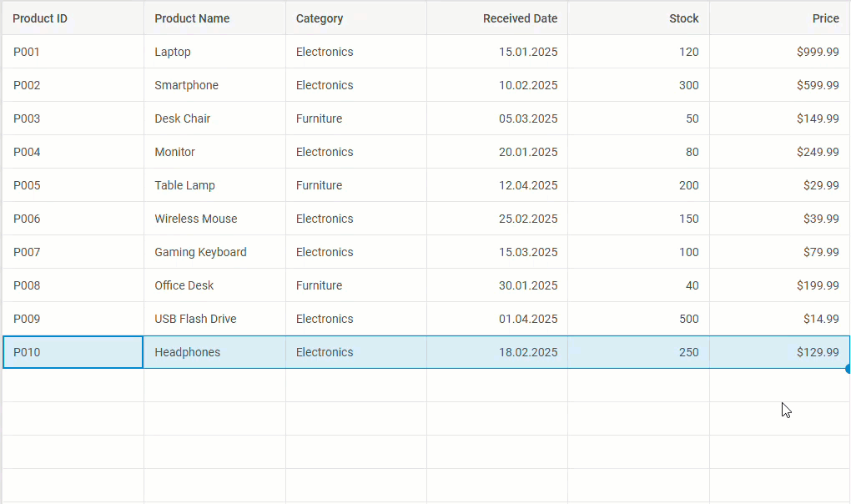Click the Product ID column header
The width and height of the screenshot is (851, 504).
coord(73,18)
